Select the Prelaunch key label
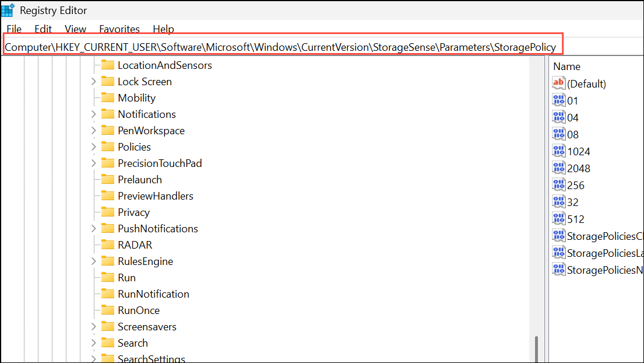Screen dimensions: 644x363 point(140,180)
